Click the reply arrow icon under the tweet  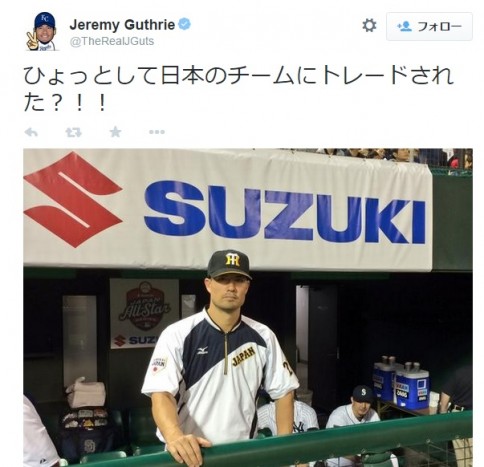[31, 132]
